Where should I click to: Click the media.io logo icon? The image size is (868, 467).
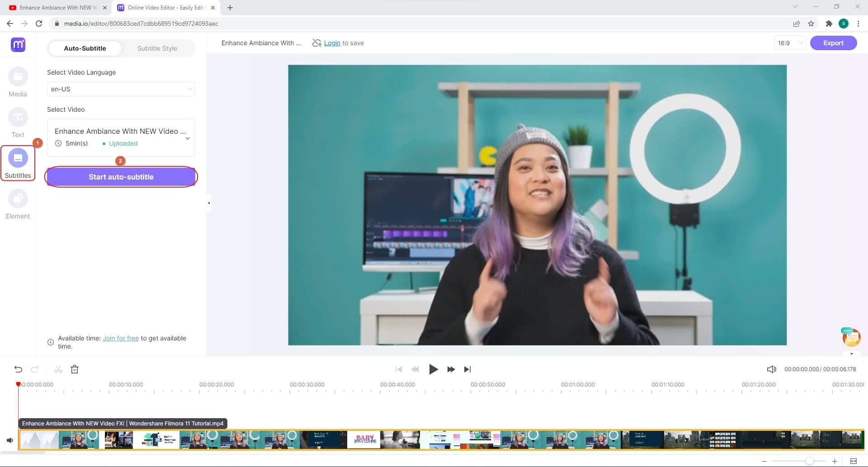pyautogui.click(x=18, y=44)
